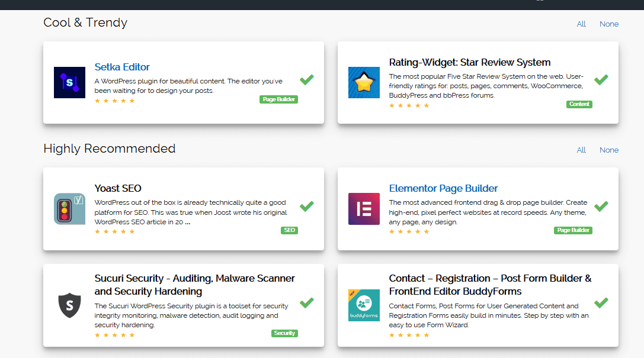The width and height of the screenshot is (644, 358).
Task: Select None in Highly Recommended section
Action: (608, 150)
